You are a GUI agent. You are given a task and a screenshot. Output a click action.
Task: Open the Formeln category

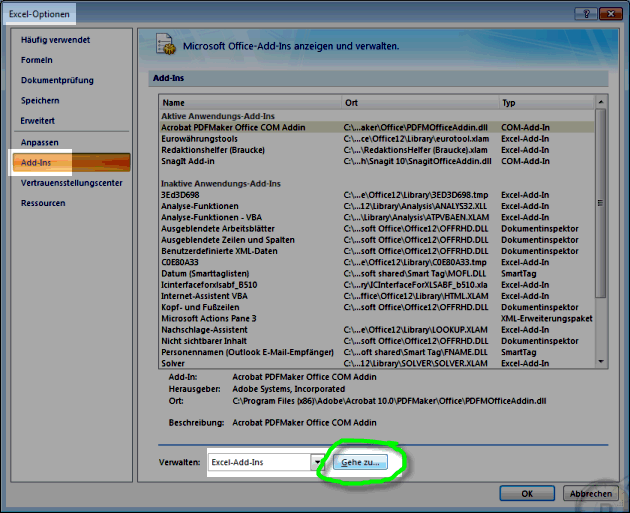click(37, 60)
